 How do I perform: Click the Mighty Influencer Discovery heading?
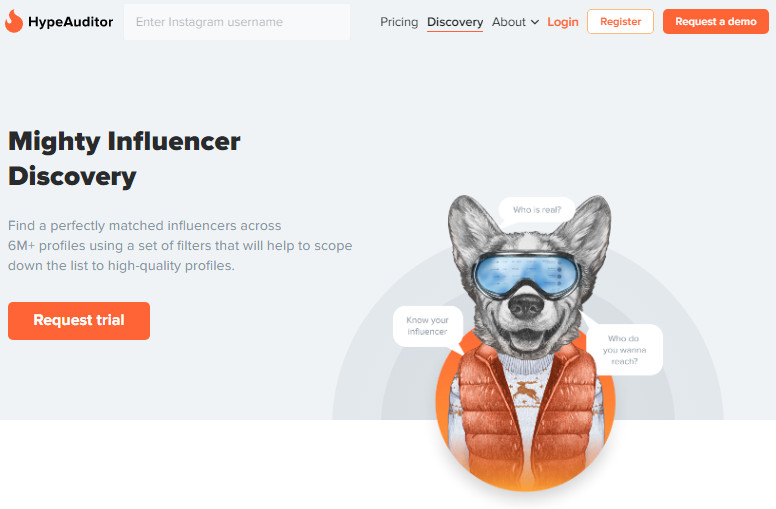124,159
